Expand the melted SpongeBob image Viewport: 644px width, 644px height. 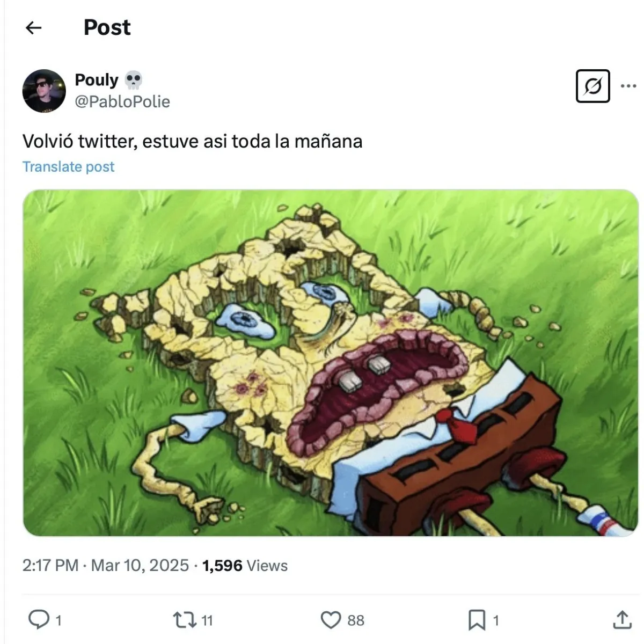pos(331,363)
